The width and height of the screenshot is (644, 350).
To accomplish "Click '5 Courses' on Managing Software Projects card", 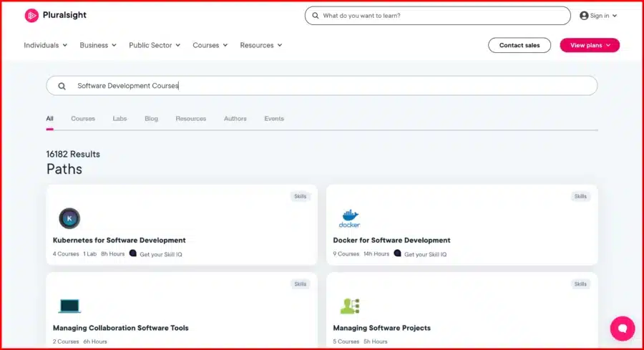I will point(346,341).
